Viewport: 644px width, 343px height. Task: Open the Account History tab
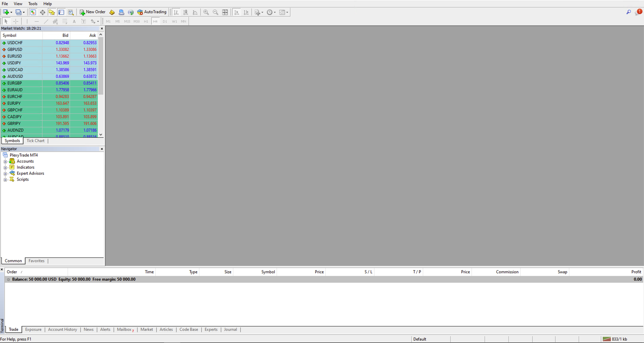63,330
